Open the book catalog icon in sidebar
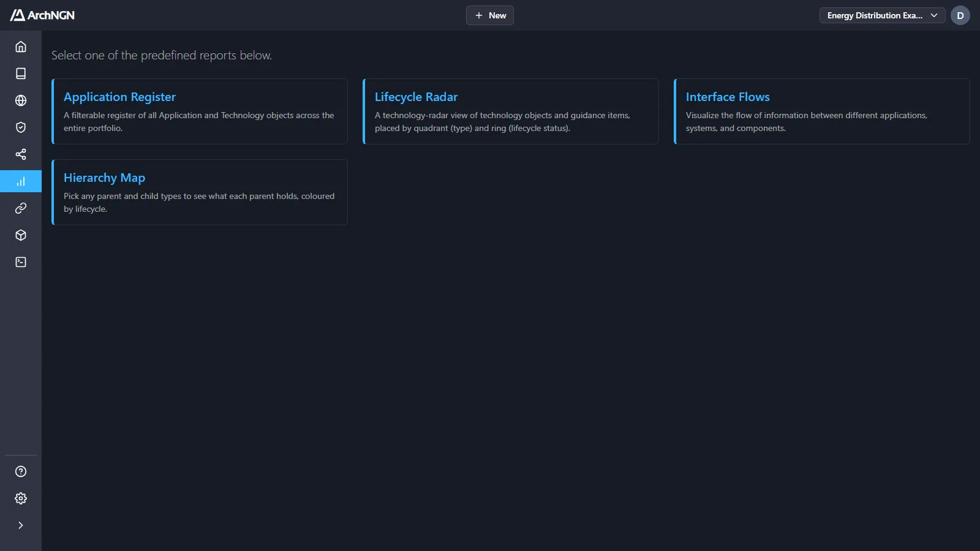Image resolution: width=980 pixels, height=551 pixels. [21, 73]
